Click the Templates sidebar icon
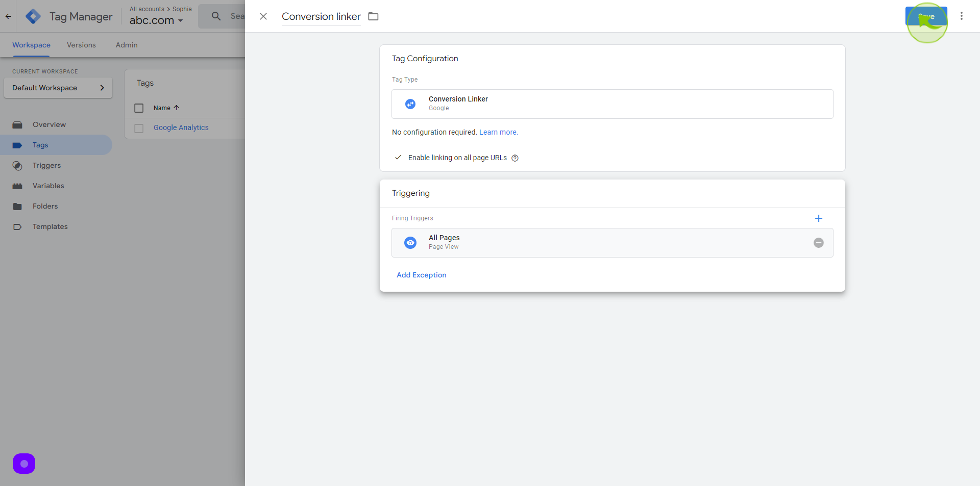This screenshot has height=486, width=980. (x=17, y=227)
